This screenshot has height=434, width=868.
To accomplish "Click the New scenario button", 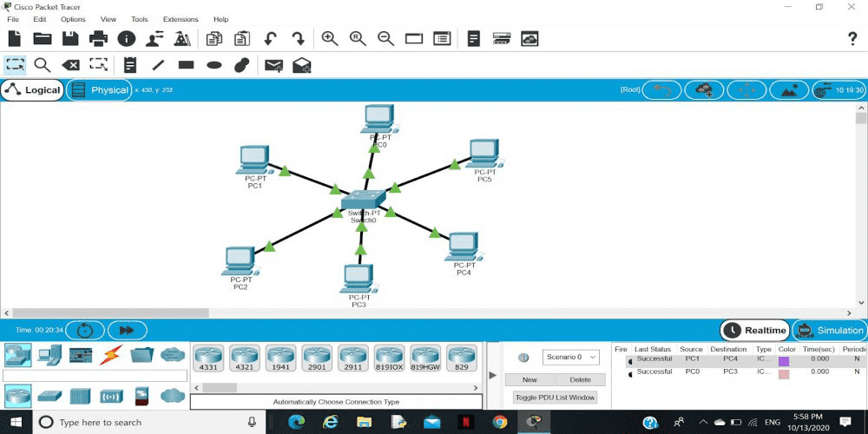I will 529,380.
